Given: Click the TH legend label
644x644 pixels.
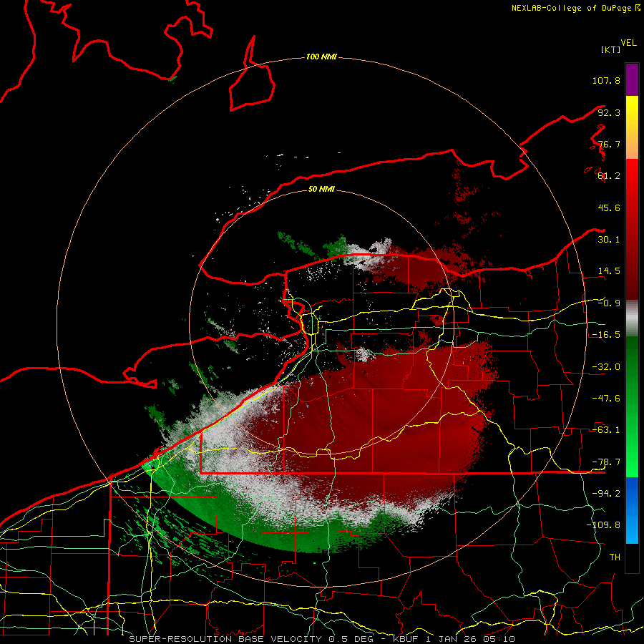Looking at the screenshot, I should [x=615, y=557].
